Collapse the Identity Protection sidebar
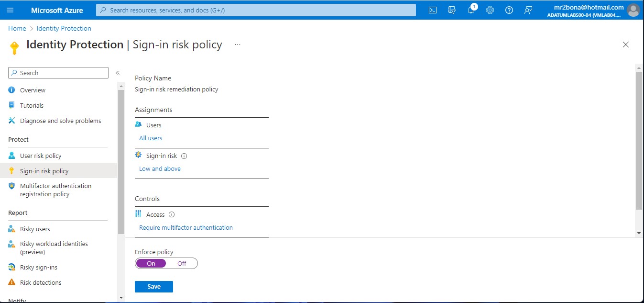Image resolution: width=644 pixels, height=303 pixels. click(118, 72)
